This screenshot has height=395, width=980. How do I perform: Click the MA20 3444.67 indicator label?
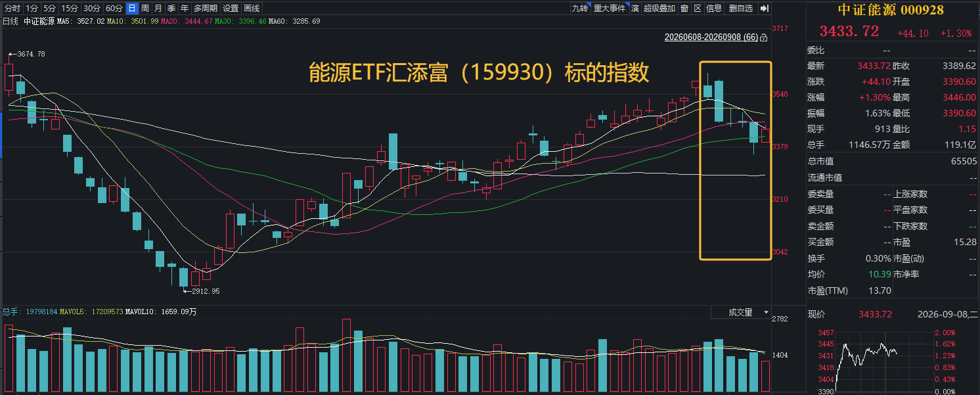pyautogui.click(x=187, y=21)
